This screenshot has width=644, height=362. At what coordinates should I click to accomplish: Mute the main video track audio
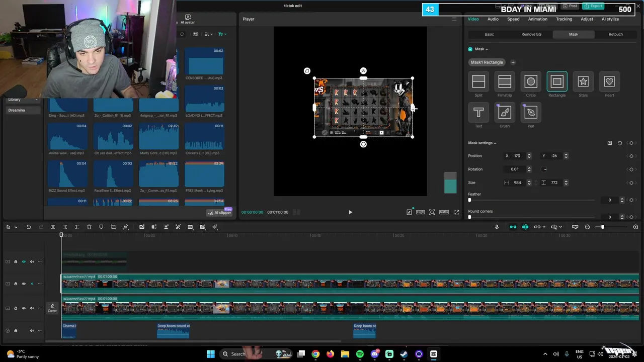tap(32, 308)
